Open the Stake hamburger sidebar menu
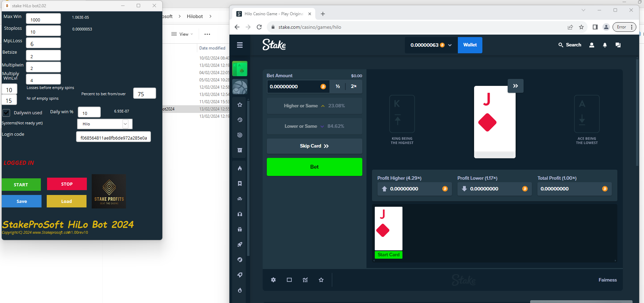This screenshot has height=303, width=644. [x=240, y=45]
